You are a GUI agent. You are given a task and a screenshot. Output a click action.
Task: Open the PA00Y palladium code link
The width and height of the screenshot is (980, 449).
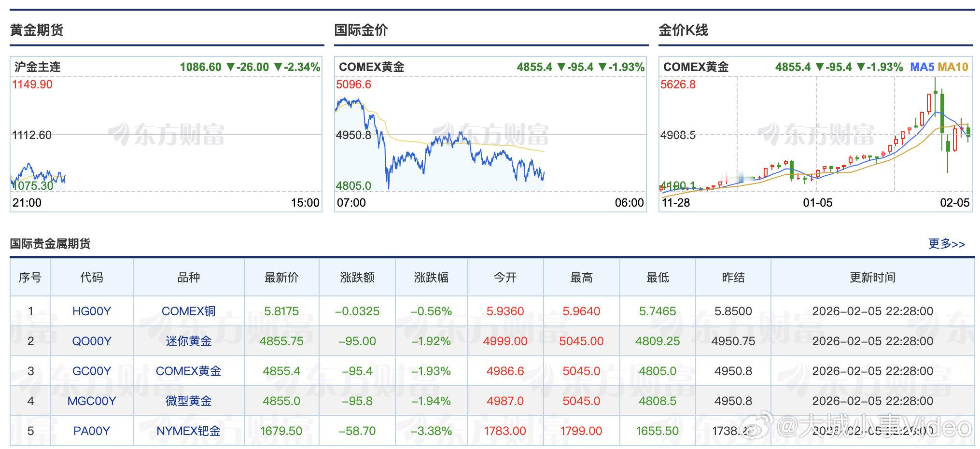(92, 431)
